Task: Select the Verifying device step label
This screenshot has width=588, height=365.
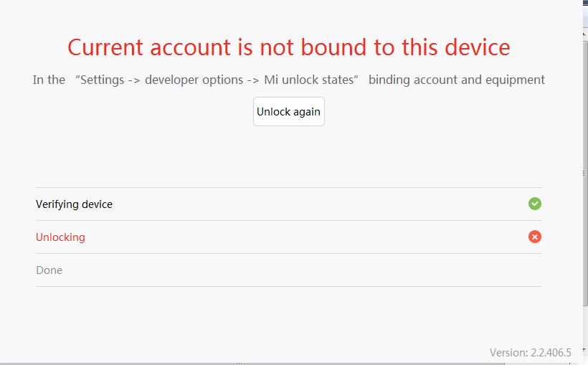Action: 74,204
